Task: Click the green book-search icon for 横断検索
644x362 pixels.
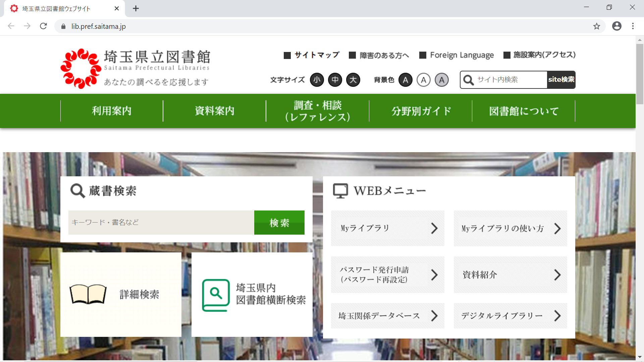Action: pos(216,295)
